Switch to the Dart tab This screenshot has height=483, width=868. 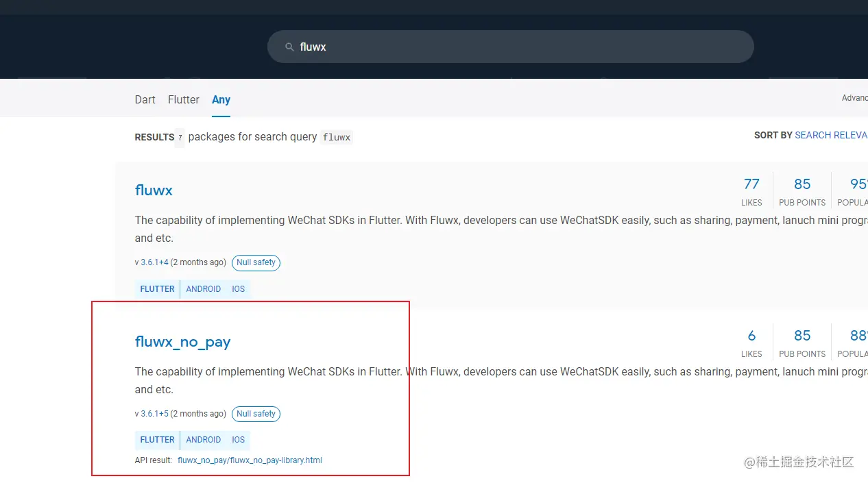pyautogui.click(x=145, y=99)
